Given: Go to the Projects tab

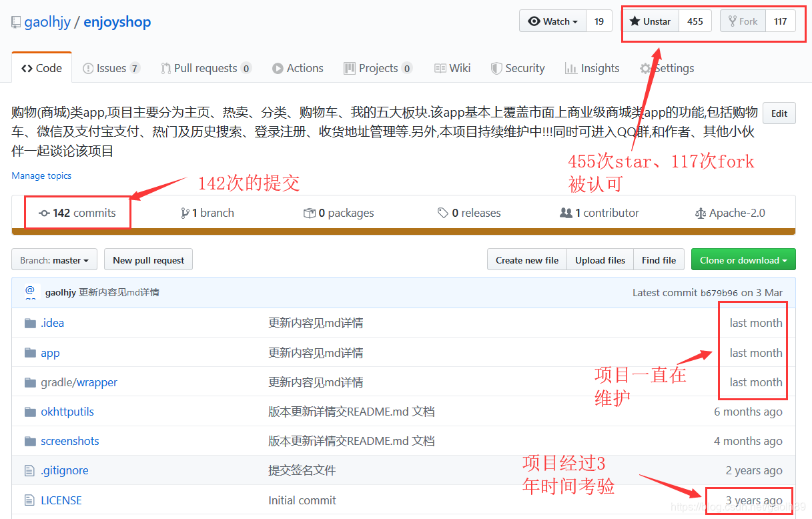Looking at the screenshot, I should [378, 68].
